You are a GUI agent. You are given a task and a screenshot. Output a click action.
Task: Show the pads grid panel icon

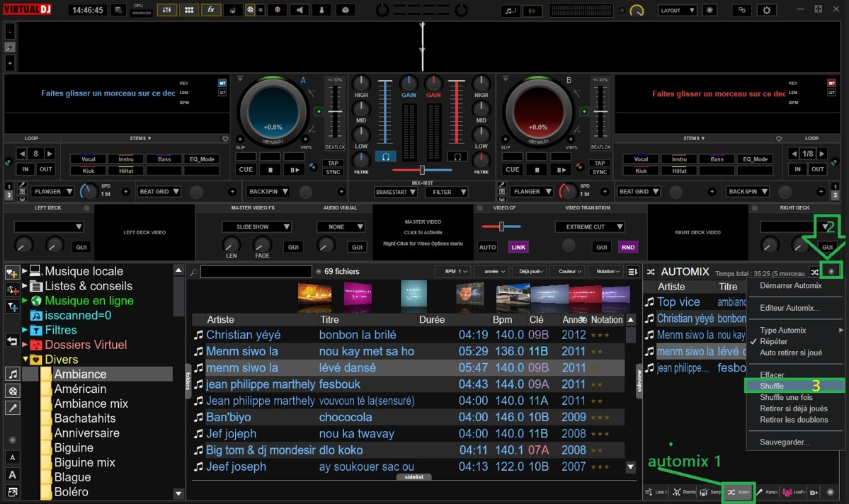click(x=188, y=10)
